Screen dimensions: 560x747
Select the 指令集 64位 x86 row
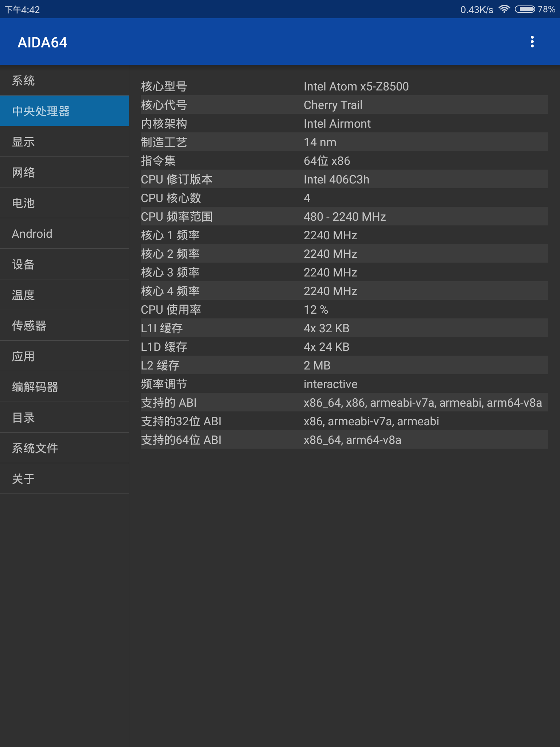(x=344, y=160)
